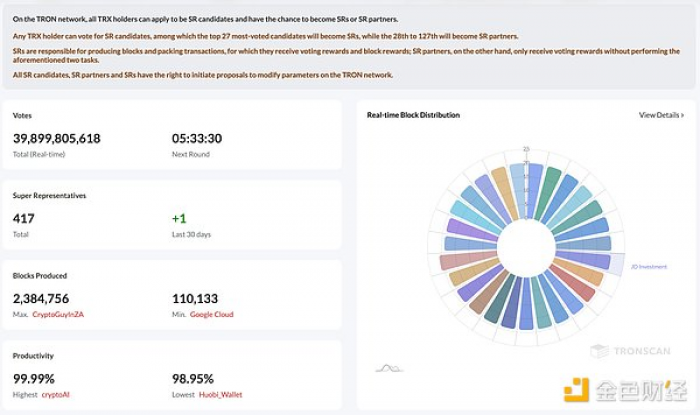Click the paragraph beginning All SR candidates

[x=203, y=75]
